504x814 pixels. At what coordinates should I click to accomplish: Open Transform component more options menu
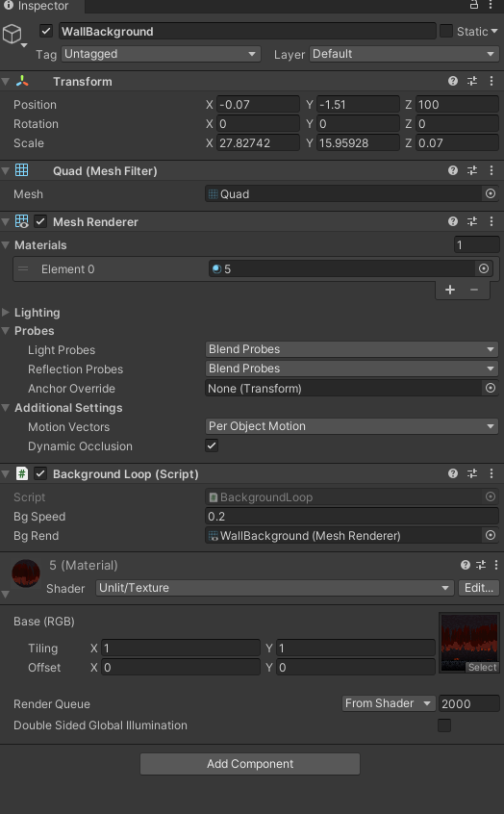pyautogui.click(x=491, y=81)
